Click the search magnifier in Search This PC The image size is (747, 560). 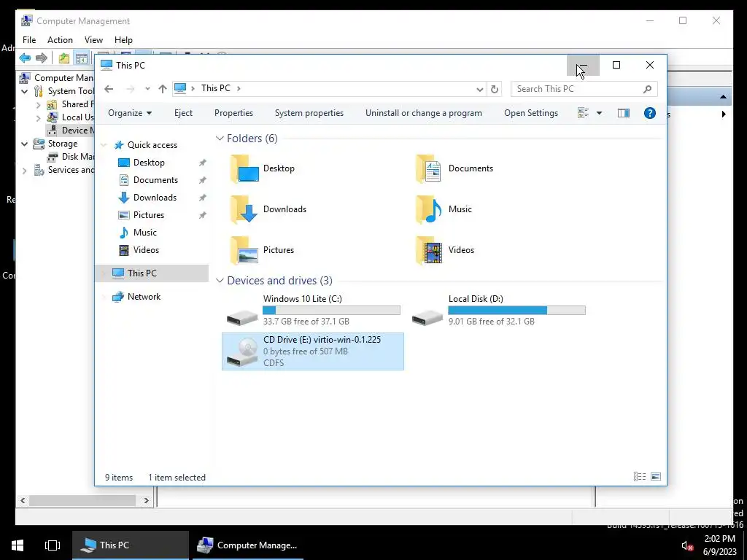pos(647,89)
